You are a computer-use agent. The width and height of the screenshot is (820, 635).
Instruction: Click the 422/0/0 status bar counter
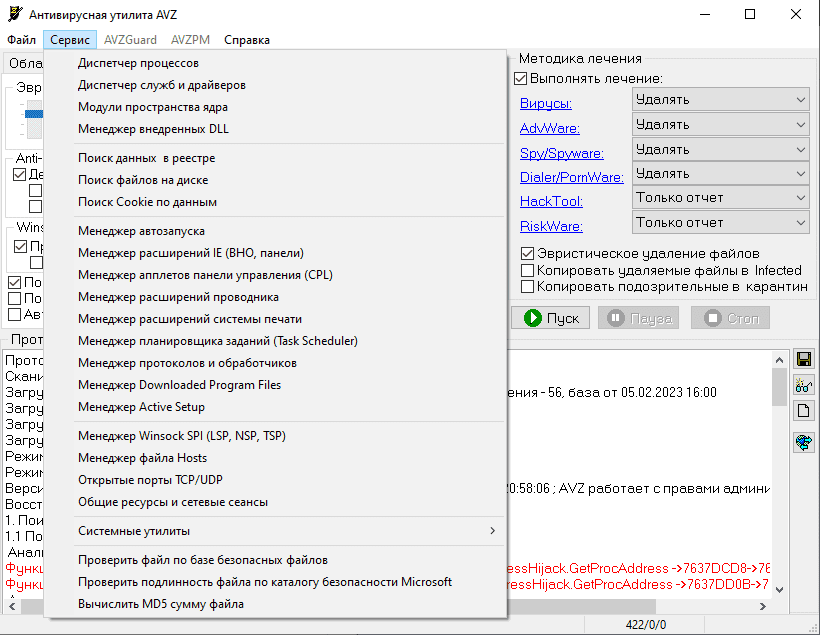pyautogui.click(x=646, y=625)
